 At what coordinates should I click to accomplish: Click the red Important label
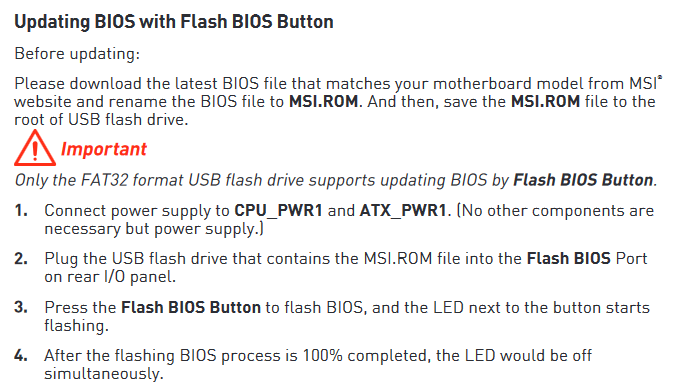tap(104, 149)
